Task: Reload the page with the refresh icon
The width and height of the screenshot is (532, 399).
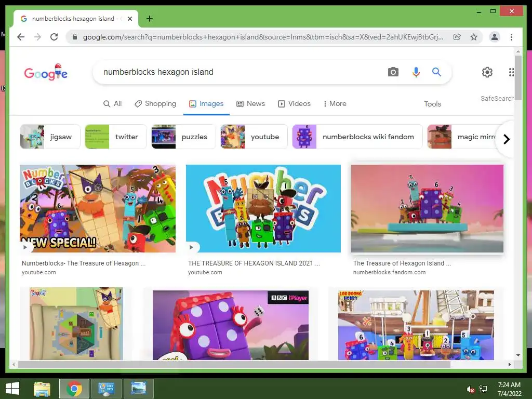Action: (54, 37)
